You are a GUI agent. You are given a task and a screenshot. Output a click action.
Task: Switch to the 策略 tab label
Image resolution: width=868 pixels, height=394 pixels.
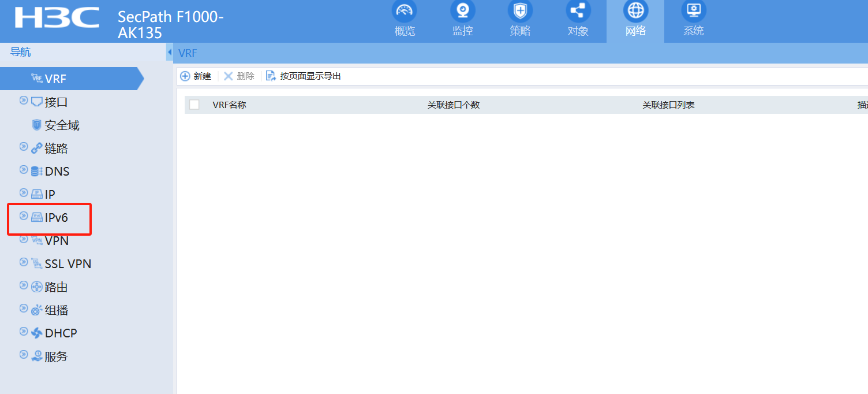click(x=520, y=31)
